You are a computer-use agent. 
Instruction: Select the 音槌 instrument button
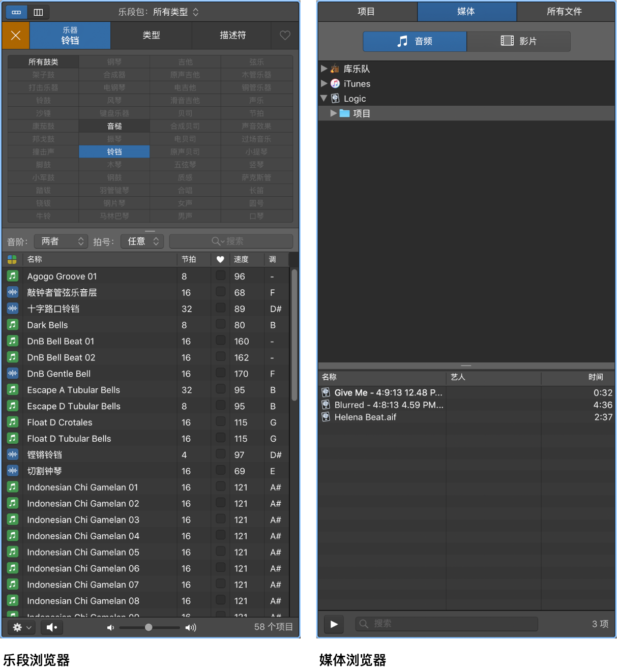coord(114,126)
